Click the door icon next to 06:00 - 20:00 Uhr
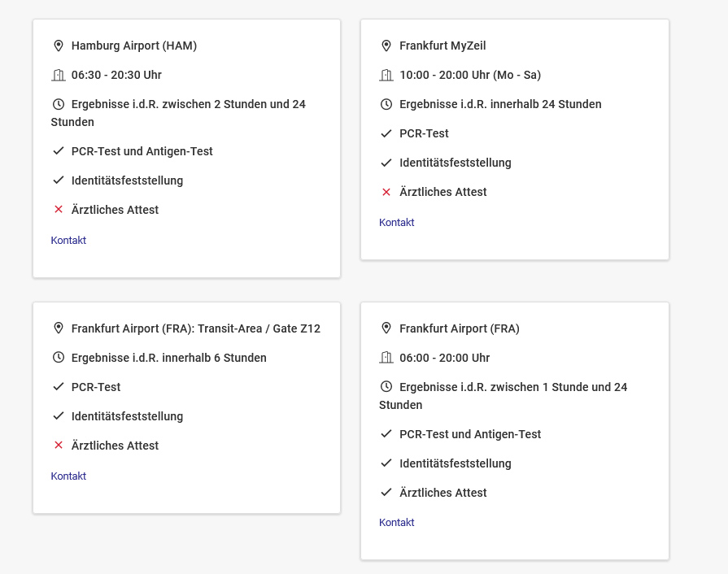Screen dimensions: 728x574 (386, 358)
